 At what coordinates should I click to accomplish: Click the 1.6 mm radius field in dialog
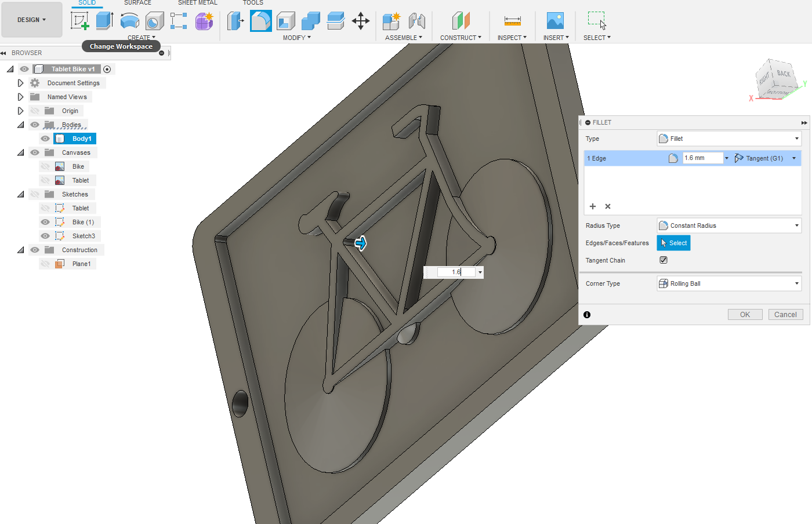click(702, 158)
